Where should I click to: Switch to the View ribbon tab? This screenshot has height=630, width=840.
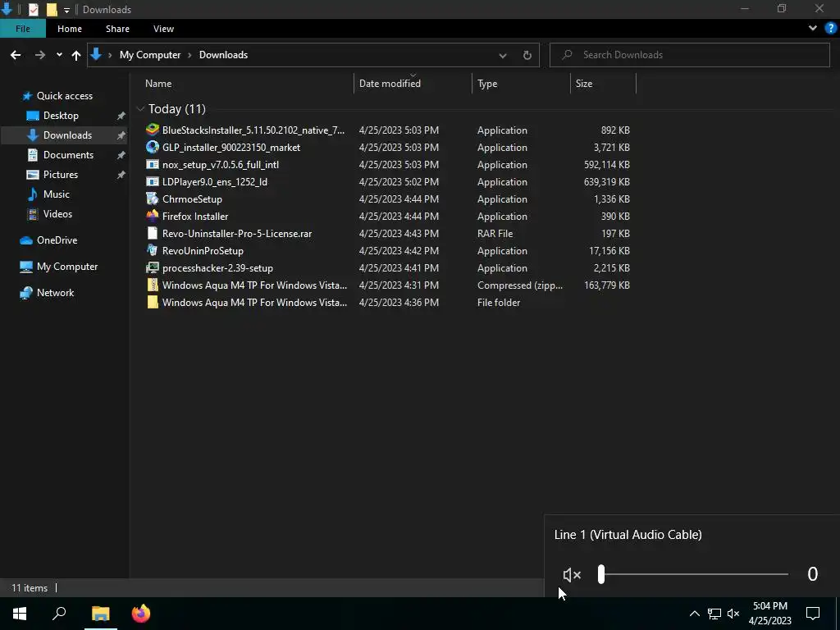(x=163, y=29)
